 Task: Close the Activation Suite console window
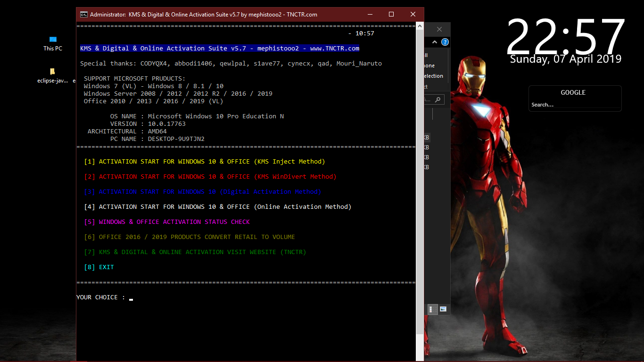[x=413, y=15]
